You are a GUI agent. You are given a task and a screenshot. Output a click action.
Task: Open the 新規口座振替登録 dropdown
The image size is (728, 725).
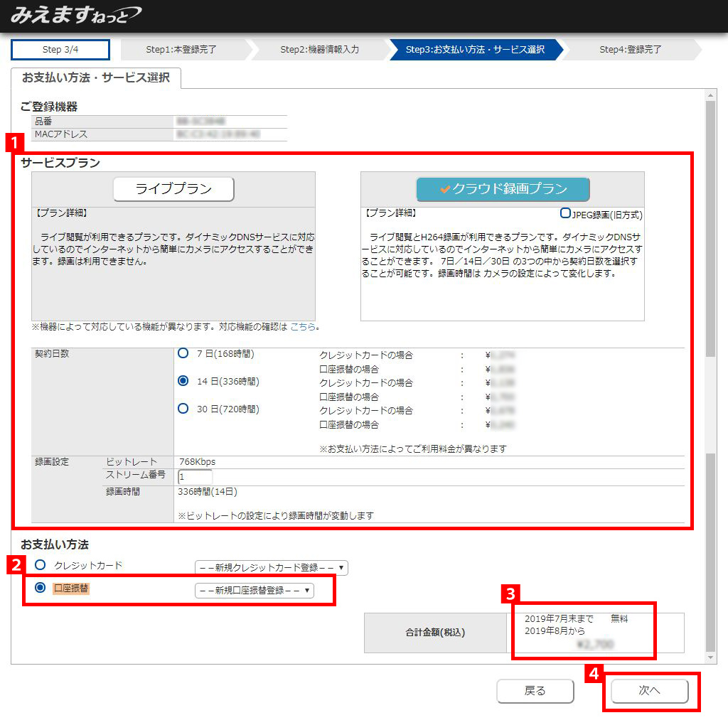pos(254,591)
